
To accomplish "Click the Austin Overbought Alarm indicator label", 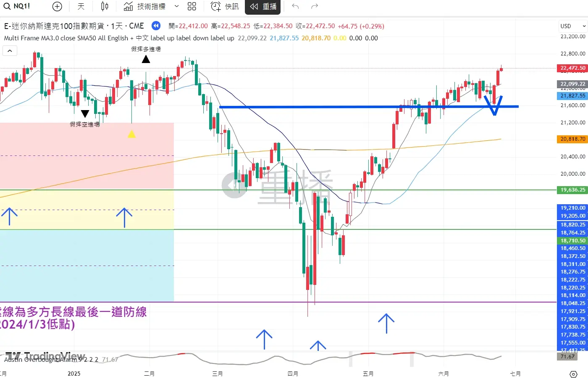I will click(50, 360).
